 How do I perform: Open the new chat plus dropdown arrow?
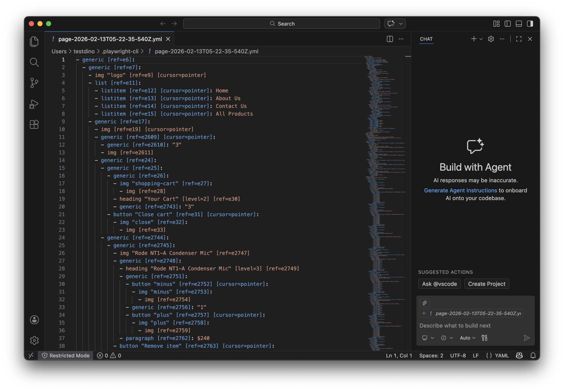point(481,39)
